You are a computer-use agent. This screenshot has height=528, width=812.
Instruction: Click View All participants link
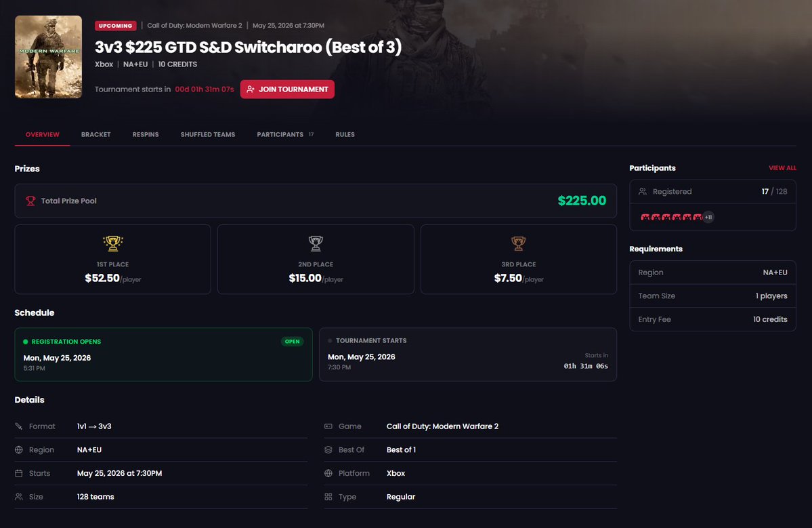click(x=782, y=168)
